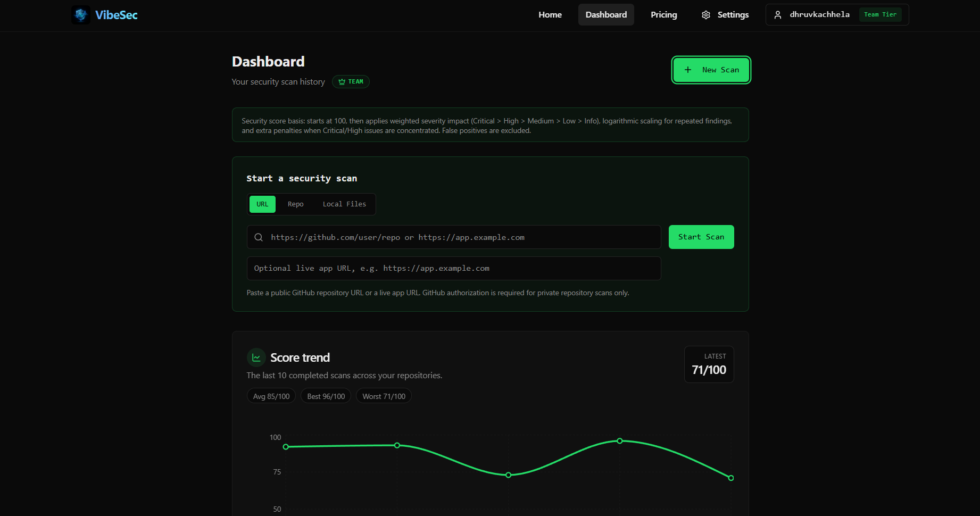Click the Worst 71/100 chip
This screenshot has height=516, width=980.
(384, 396)
